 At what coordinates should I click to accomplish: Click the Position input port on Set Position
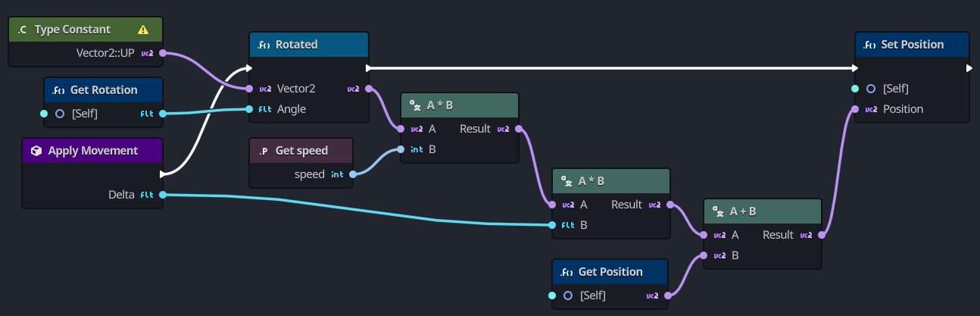pos(855,109)
